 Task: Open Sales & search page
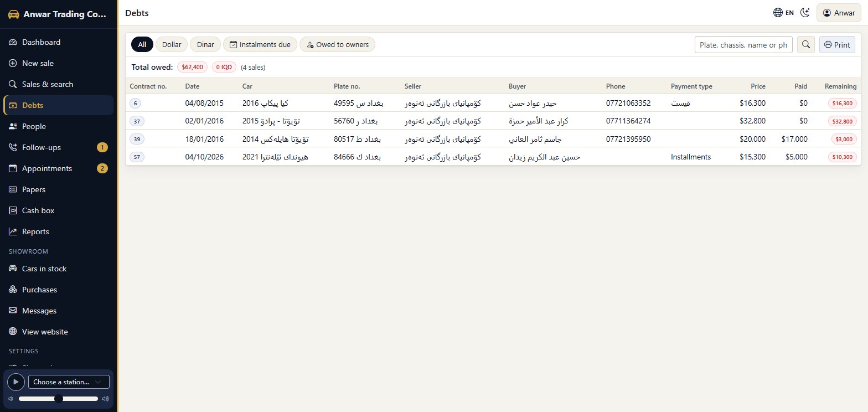(59, 84)
